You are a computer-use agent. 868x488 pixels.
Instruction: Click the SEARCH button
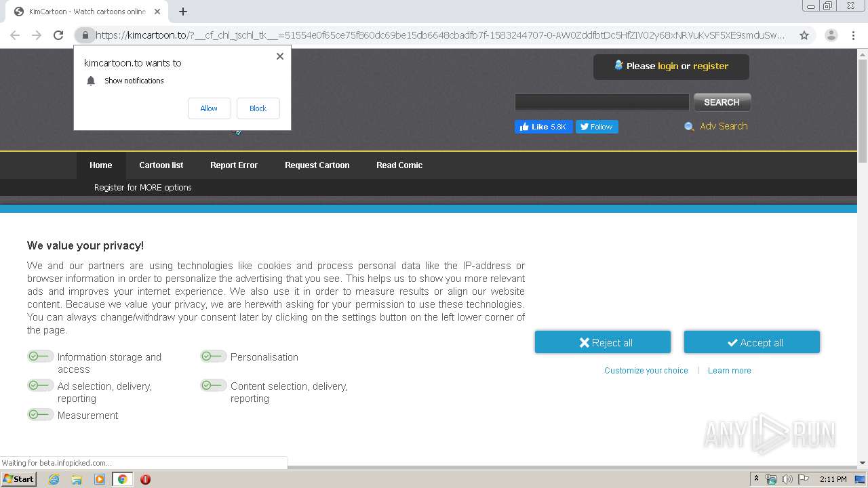coord(722,102)
